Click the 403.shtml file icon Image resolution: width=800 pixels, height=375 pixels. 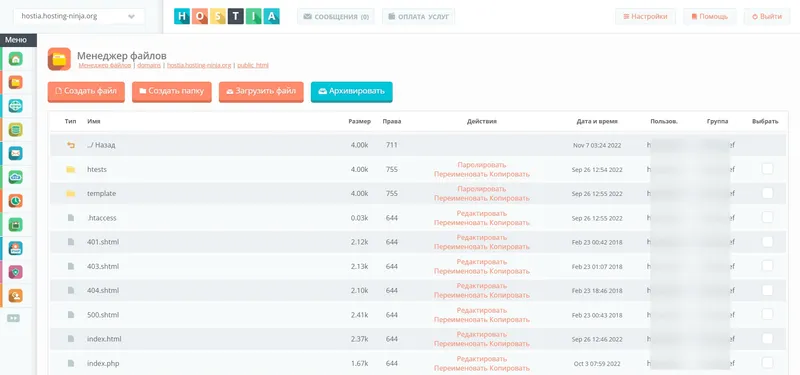[x=71, y=266]
